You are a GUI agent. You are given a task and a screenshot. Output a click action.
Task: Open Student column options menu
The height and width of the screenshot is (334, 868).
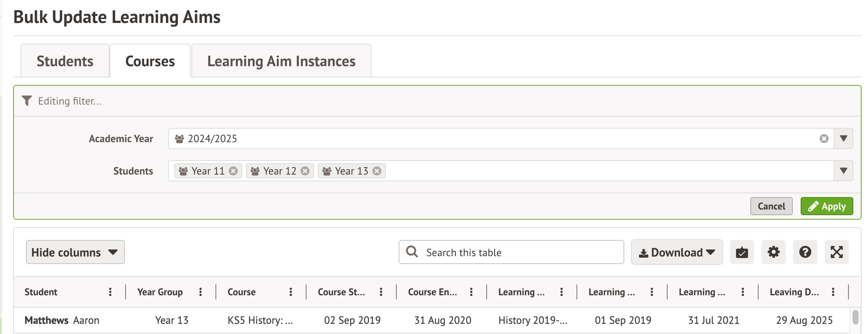[x=110, y=292]
